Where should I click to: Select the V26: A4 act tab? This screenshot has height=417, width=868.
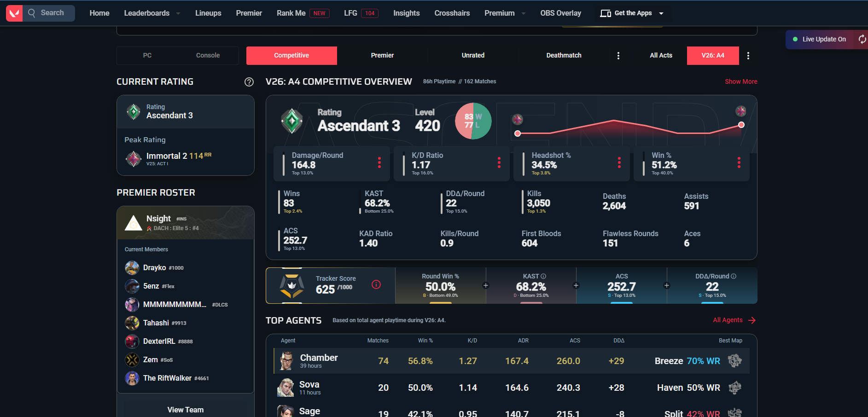click(x=713, y=56)
